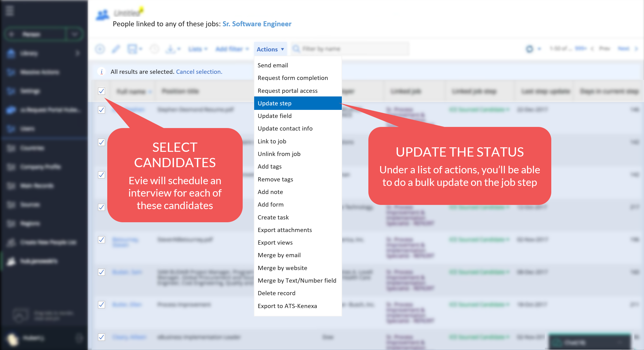Click the settings gear icon top right
The width and height of the screenshot is (644, 350).
pos(529,49)
